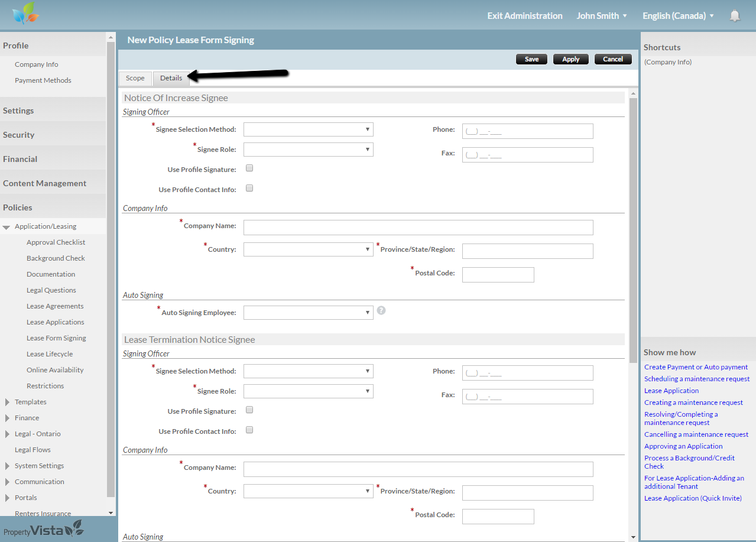This screenshot has width=756, height=542.
Task: Select the Details tab
Action: click(171, 78)
